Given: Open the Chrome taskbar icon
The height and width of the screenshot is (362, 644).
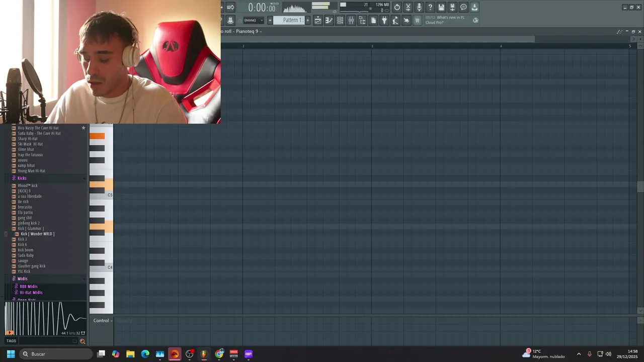Looking at the screenshot, I should point(219,354).
